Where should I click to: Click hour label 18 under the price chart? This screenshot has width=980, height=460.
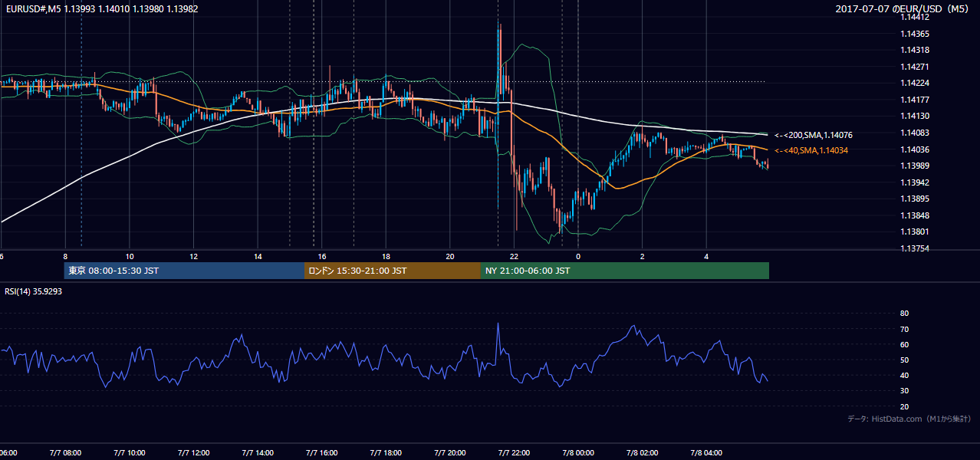(x=386, y=257)
